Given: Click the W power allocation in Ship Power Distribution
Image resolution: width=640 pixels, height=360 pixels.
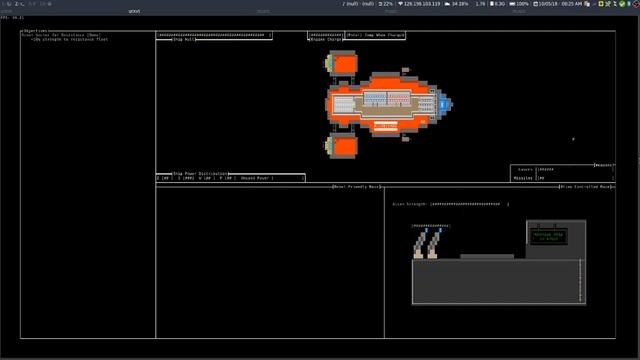Looking at the screenshot, I should pos(207,178).
